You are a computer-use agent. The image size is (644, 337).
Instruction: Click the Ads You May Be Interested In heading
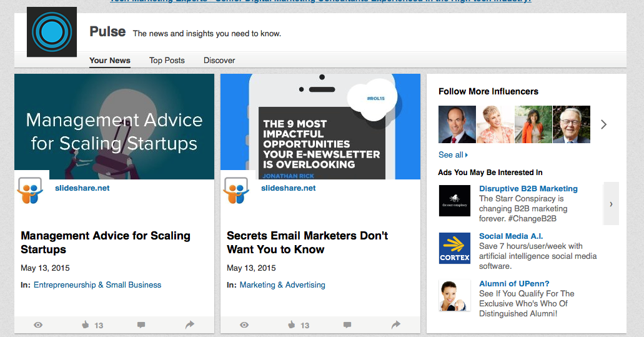pyautogui.click(x=490, y=173)
